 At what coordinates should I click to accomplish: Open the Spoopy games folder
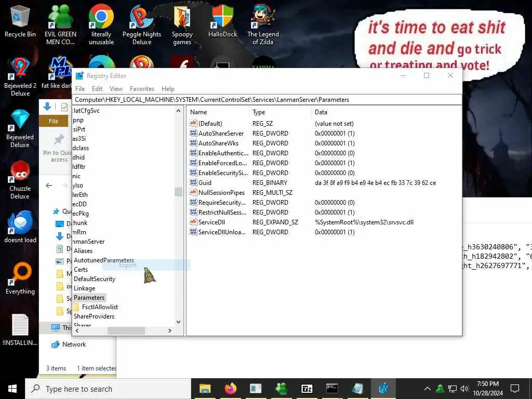(x=182, y=24)
